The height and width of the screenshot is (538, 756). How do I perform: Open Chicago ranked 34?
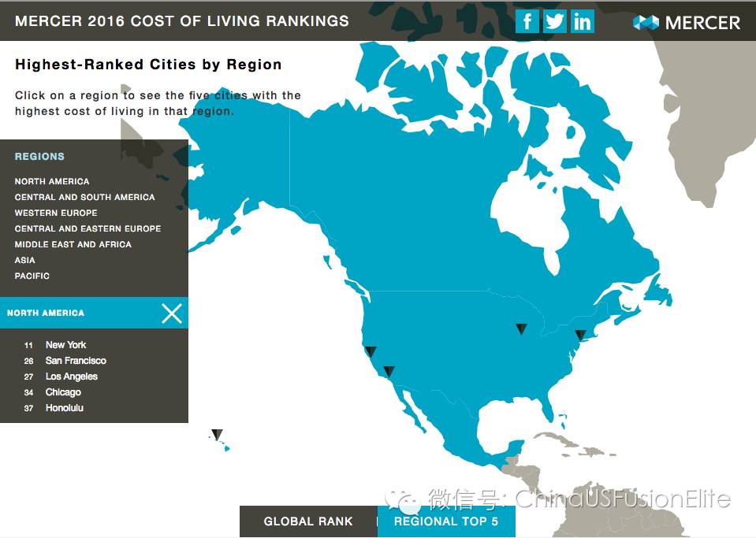[x=53, y=392]
